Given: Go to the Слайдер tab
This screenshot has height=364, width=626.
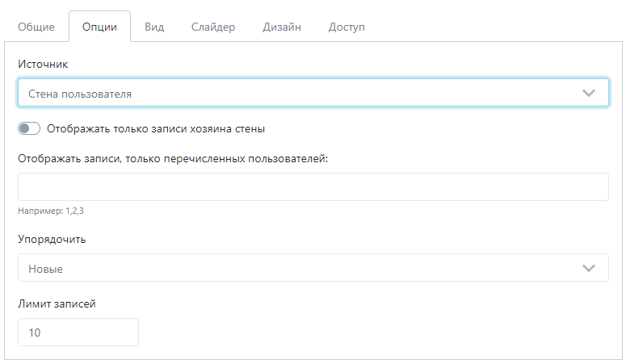Looking at the screenshot, I should pos(212,27).
